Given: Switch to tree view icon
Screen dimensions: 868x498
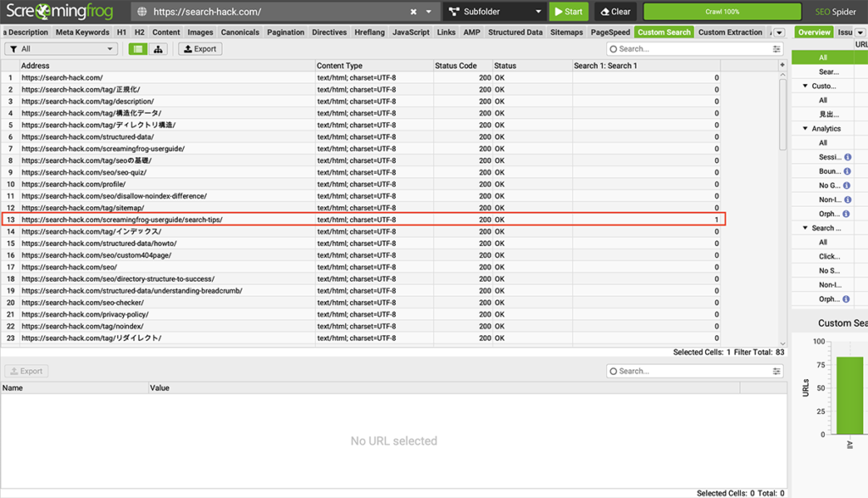Looking at the screenshot, I should 158,48.
